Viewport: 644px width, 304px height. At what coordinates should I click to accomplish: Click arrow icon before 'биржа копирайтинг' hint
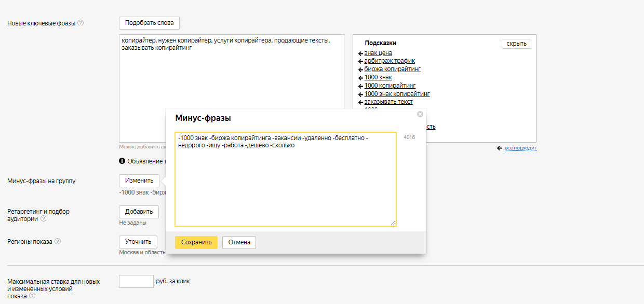click(360, 70)
